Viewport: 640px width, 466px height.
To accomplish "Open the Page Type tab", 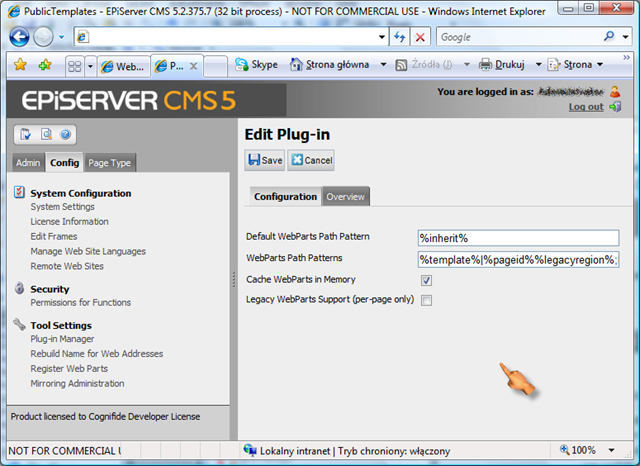I will [x=109, y=163].
